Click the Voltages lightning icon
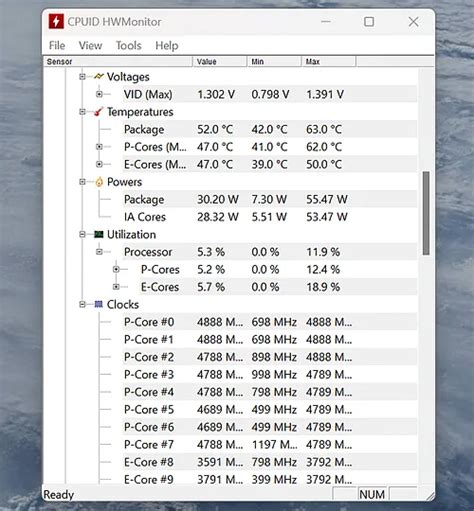This screenshot has height=511, width=474. point(99,76)
